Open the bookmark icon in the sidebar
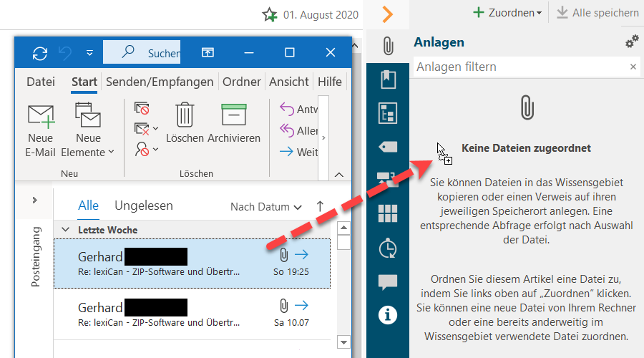Image resolution: width=644 pixels, height=358 pixels. pos(388,79)
